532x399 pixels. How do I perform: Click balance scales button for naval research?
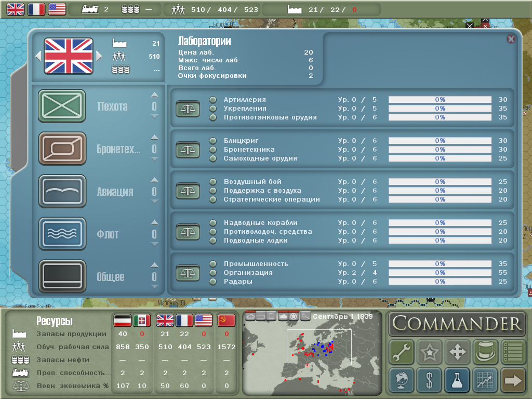[x=188, y=232]
